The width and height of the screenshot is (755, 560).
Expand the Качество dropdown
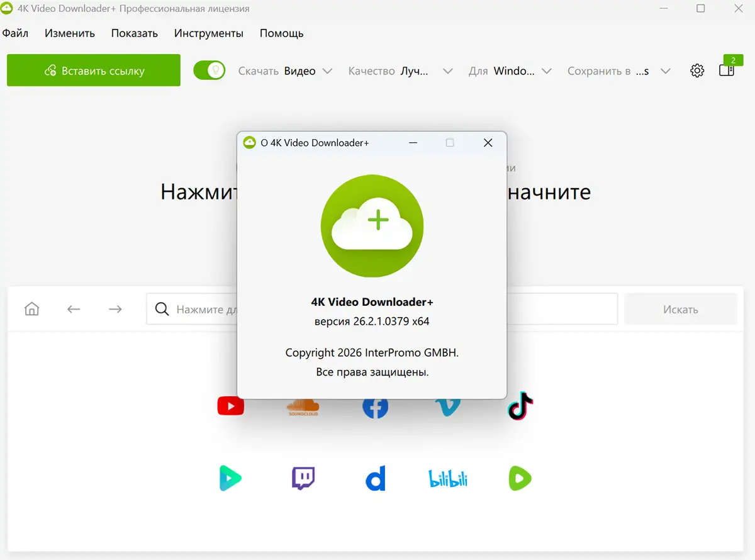coord(401,71)
